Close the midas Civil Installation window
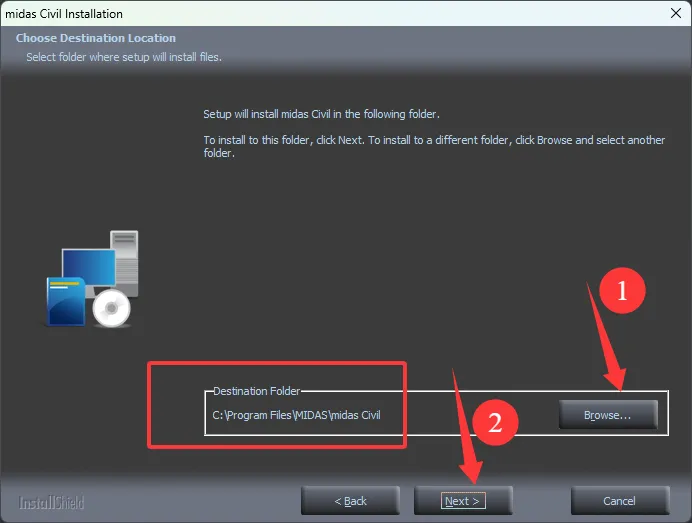Screen dimensions: 692x523 tap(676, 13)
